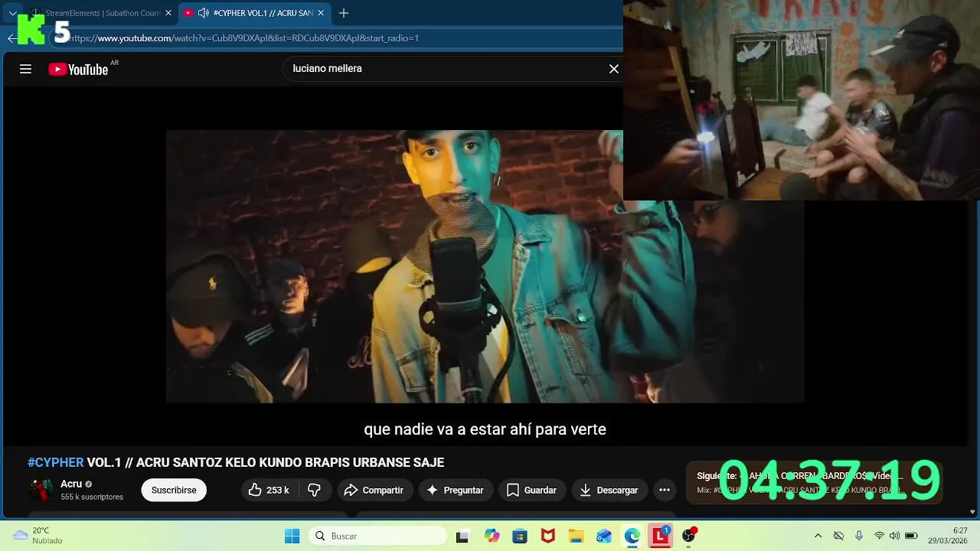Open a new browser tab
The height and width of the screenshot is (551, 980).
344,13
